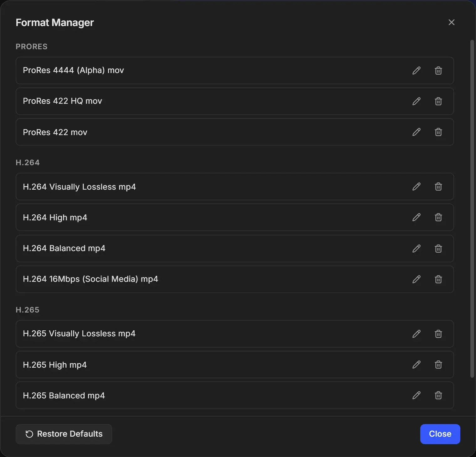
Task: Delete the ProRes 4444 (Alpha) mov format
Action: point(438,71)
